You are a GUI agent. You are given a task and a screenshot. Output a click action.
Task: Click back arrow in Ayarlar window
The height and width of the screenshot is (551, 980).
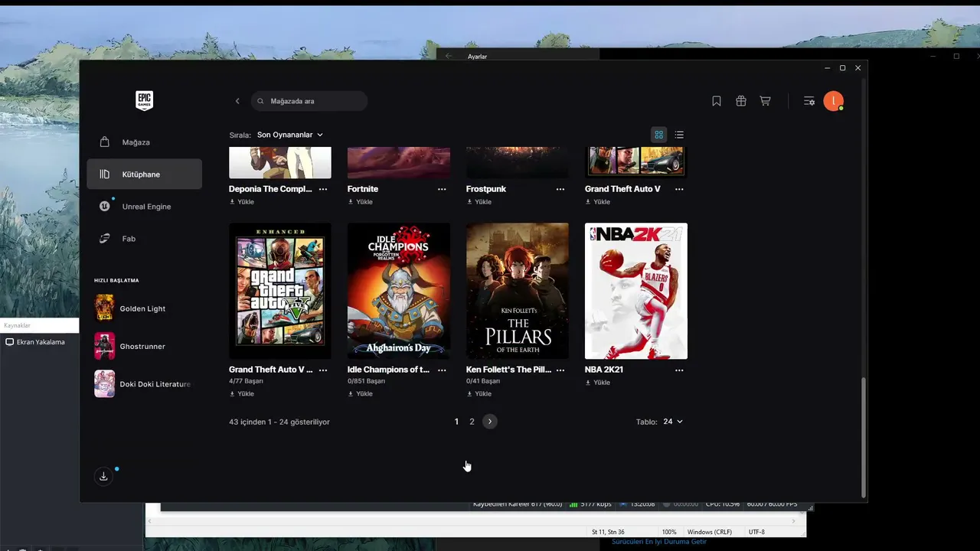click(449, 56)
